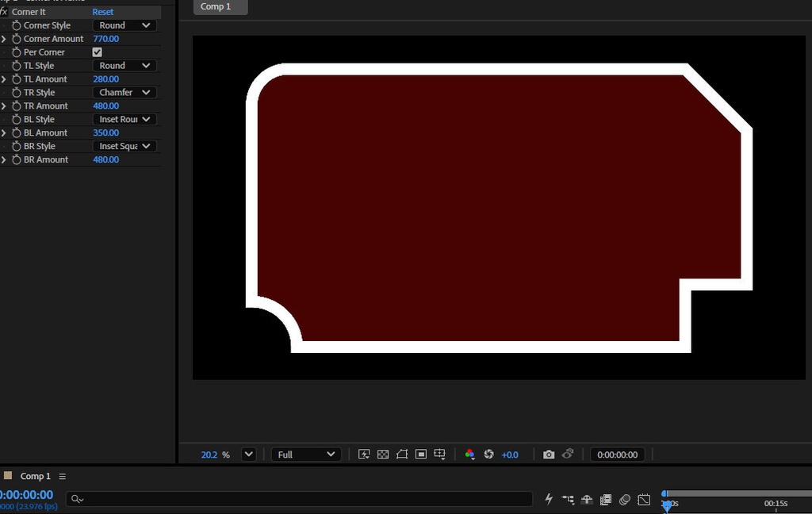This screenshot has height=514, width=812.
Task: Click the timeline lightning bolt icon
Action: (x=549, y=499)
